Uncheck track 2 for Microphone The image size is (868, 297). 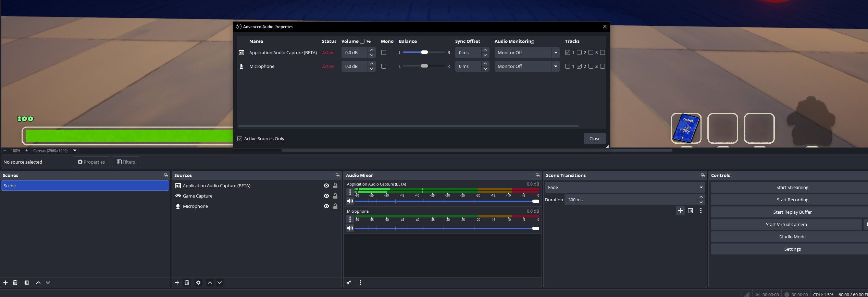(x=579, y=66)
